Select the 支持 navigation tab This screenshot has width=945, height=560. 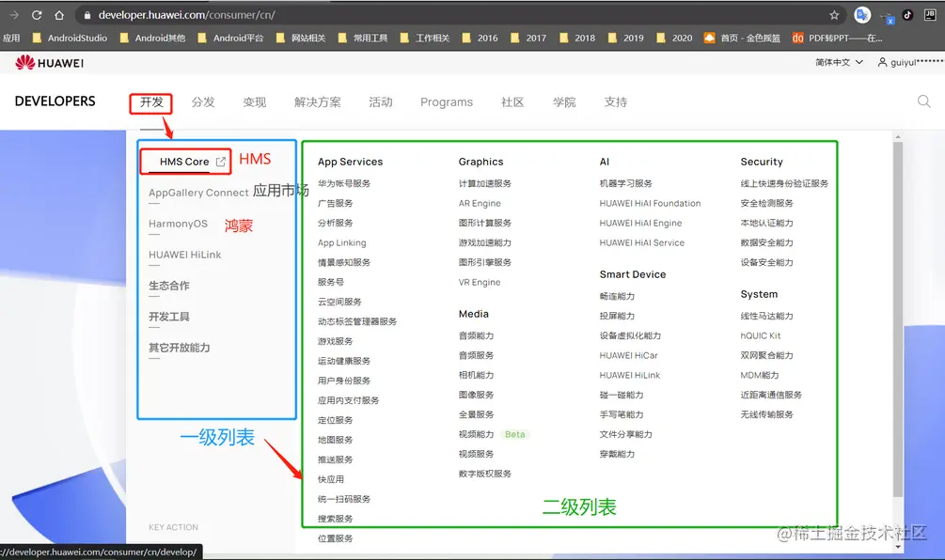tap(615, 102)
